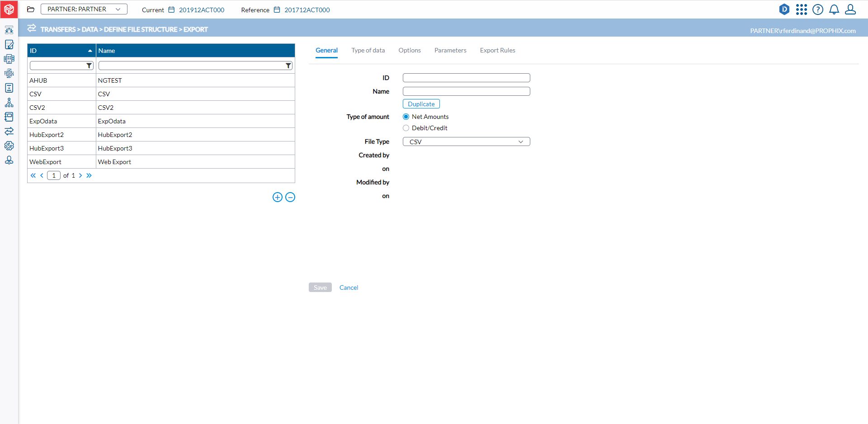Remove file structure with minus icon
The height and width of the screenshot is (424, 868).
(290, 197)
